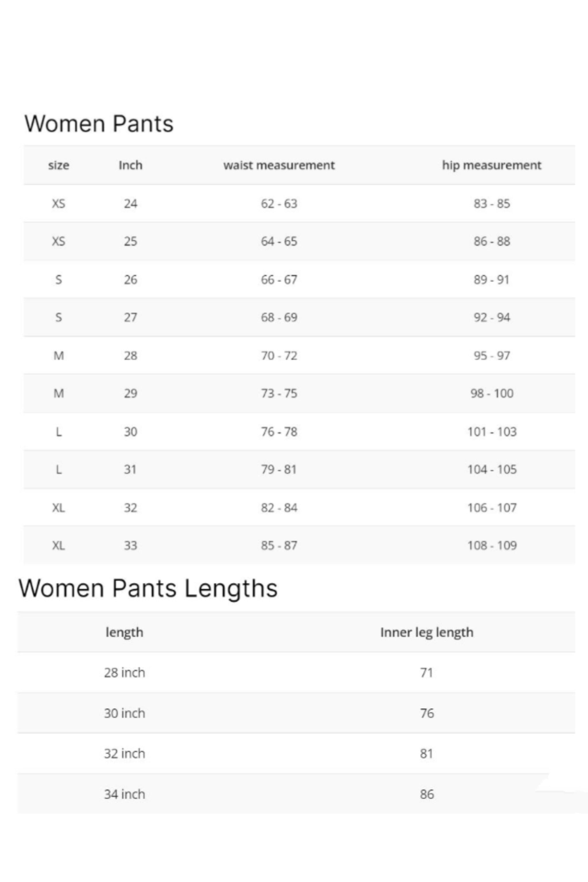
Task: Click the hip value "92 - 94"
Action: tap(492, 318)
